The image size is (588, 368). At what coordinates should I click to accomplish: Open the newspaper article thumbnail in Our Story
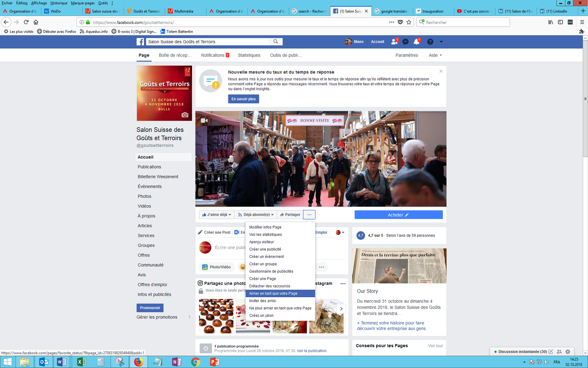399,266
